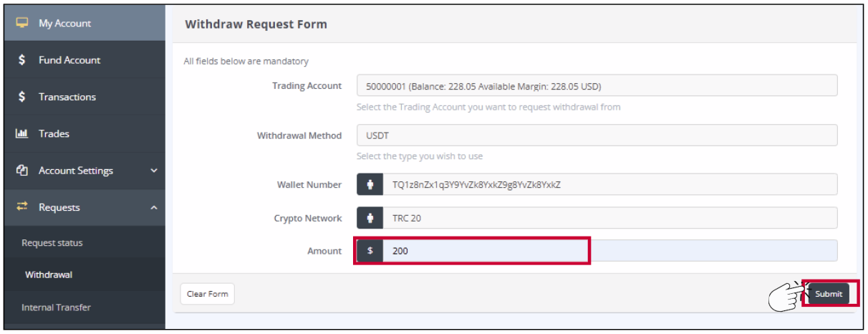Focus the Amount input field

[609, 251]
